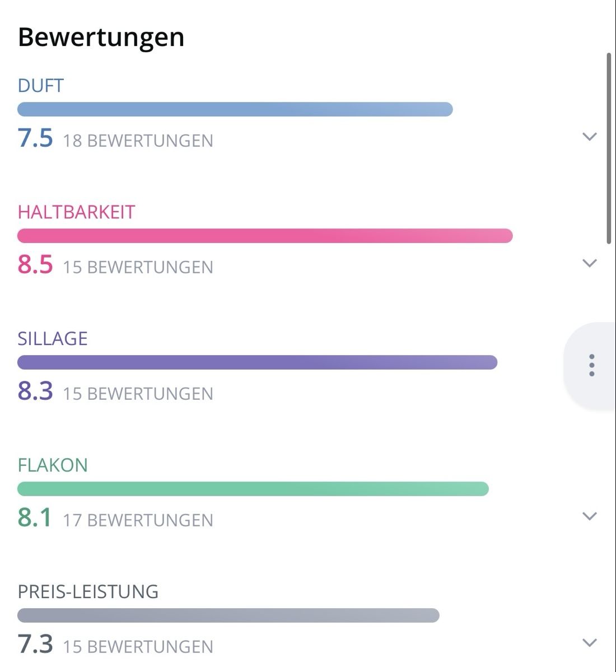Expand the Preis-Leistung rating chevron

pos(590,643)
